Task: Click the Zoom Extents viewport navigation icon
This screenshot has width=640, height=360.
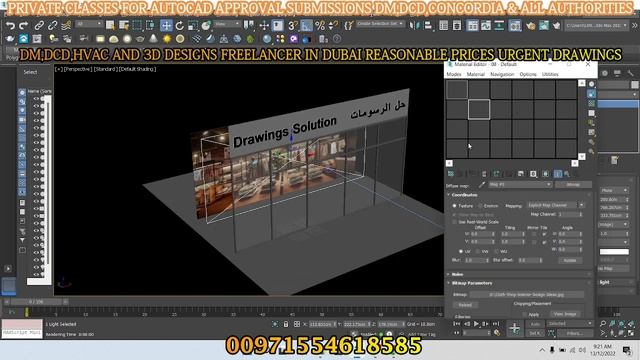Action: (622, 324)
